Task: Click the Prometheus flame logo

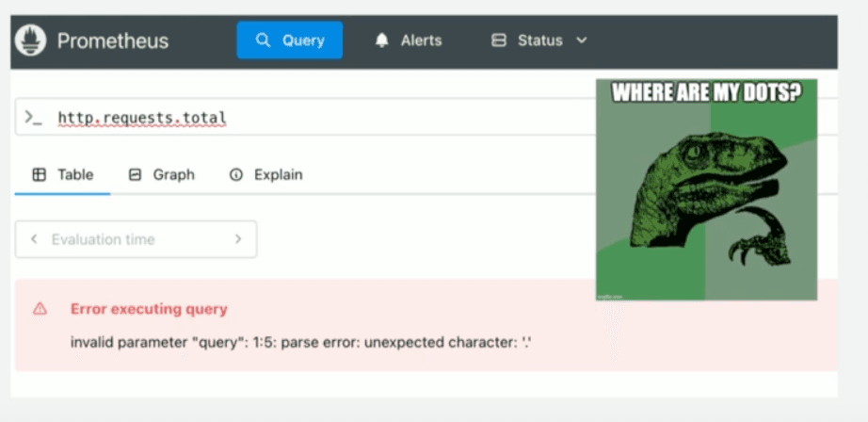Action: [x=30, y=41]
